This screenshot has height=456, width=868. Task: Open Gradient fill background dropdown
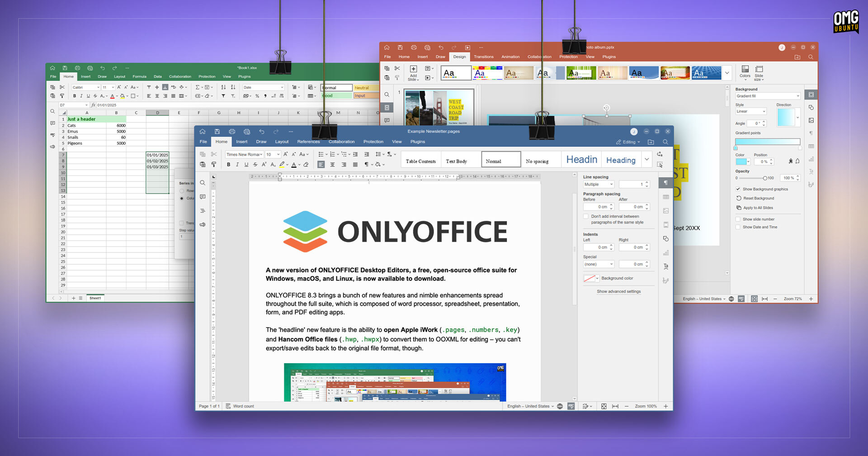[x=768, y=96]
